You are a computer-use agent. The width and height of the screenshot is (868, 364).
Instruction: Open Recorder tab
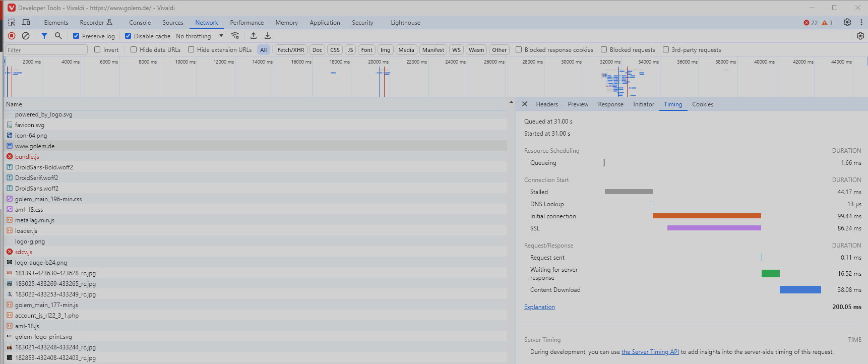coord(96,23)
